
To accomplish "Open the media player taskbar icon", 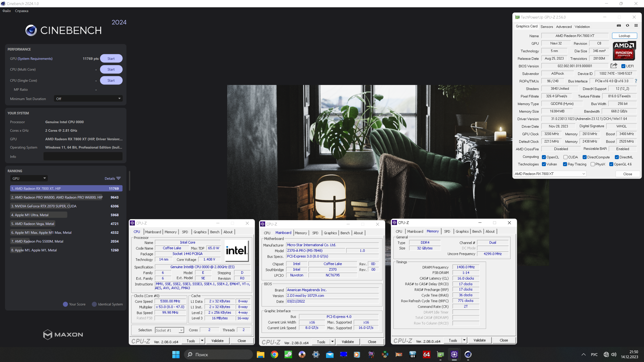I will point(357,354).
